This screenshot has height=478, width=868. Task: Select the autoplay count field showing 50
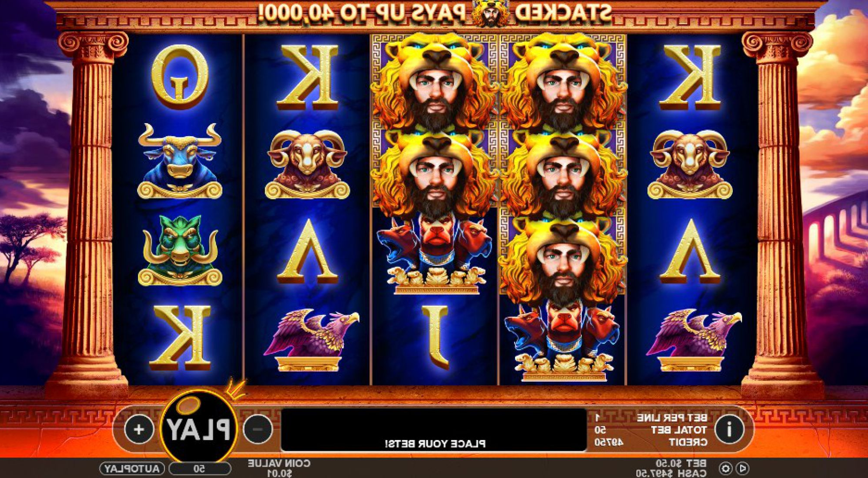tap(200, 469)
